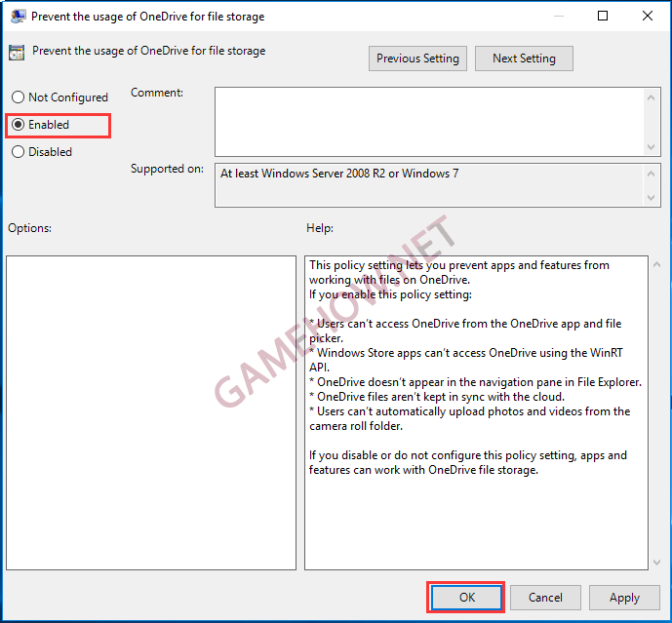The image size is (672, 623).
Task: Cancel the policy changes
Action: coord(545,598)
